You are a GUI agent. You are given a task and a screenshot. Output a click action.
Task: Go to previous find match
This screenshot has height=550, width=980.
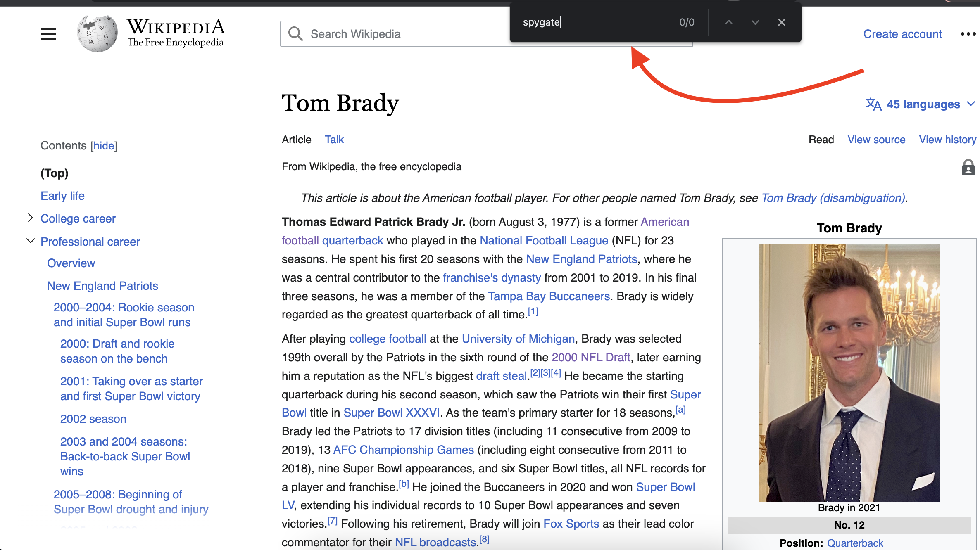[729, 22]
